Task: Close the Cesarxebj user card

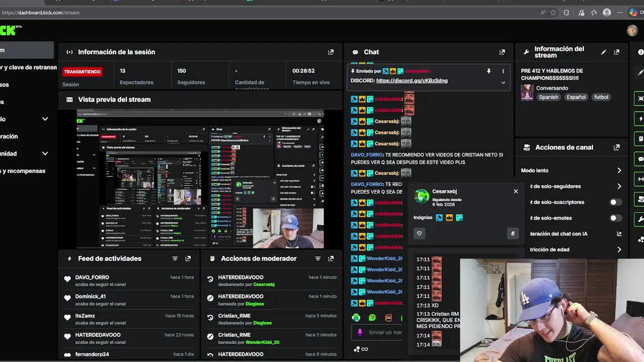Action: [516, 191]
